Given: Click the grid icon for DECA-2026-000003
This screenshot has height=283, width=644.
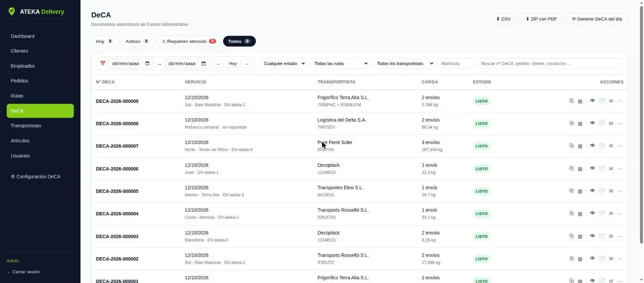Looking at the screenshot, I should 580,237.
